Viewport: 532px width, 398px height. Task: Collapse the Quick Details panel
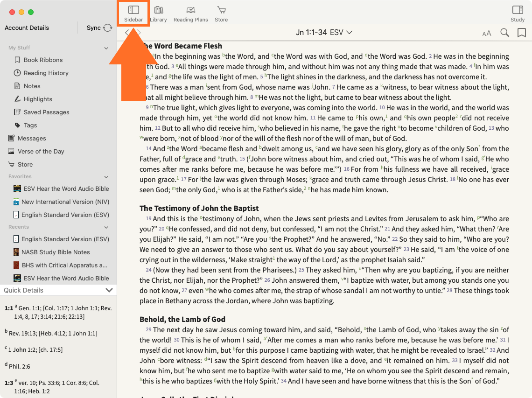tap(109, 290)
